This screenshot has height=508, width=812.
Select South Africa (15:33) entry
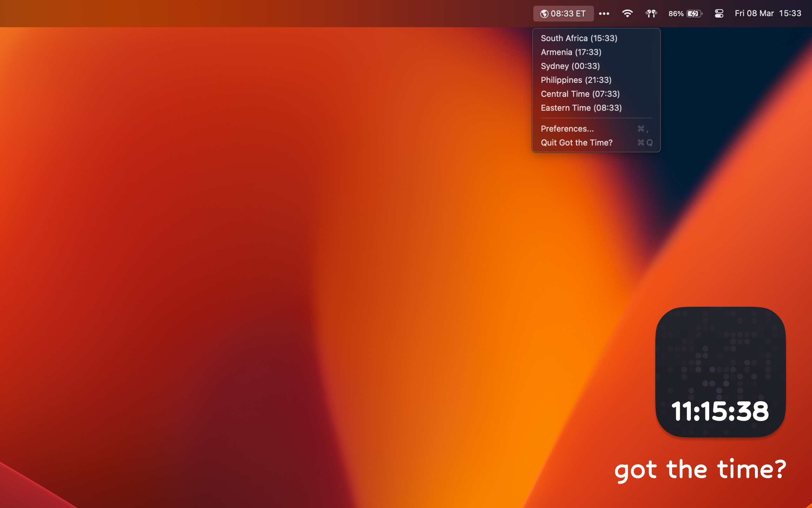pos(596,38)
